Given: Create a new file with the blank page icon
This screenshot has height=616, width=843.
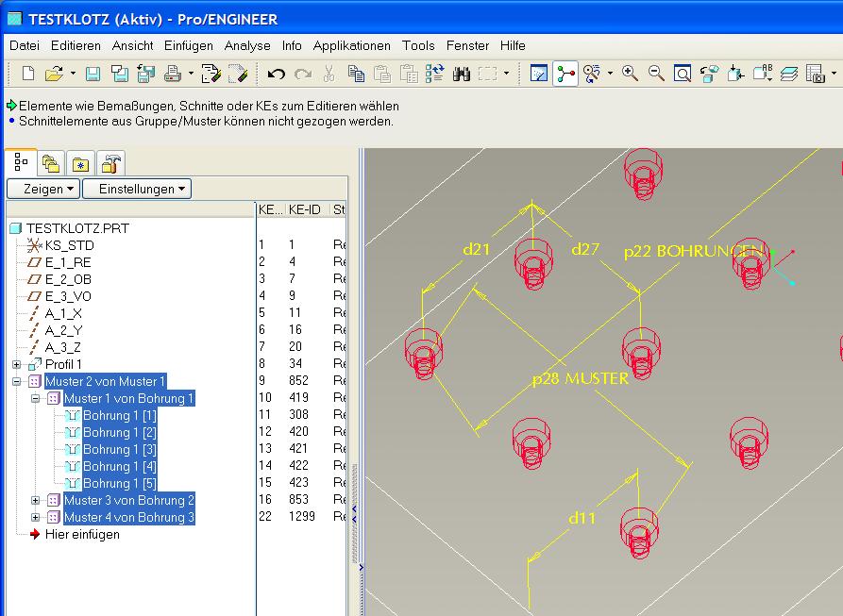Looking at the screenshot, I should coord(28,73).
